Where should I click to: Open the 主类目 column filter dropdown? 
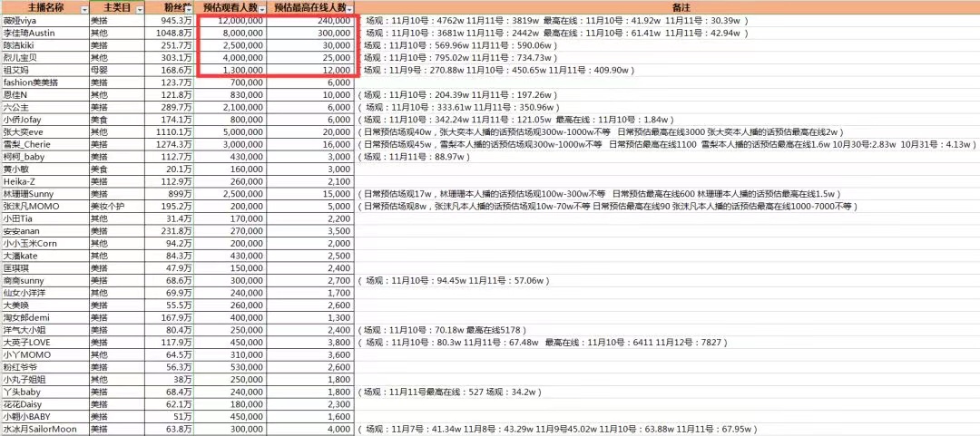pyautogui.click(x=140, y=9)
